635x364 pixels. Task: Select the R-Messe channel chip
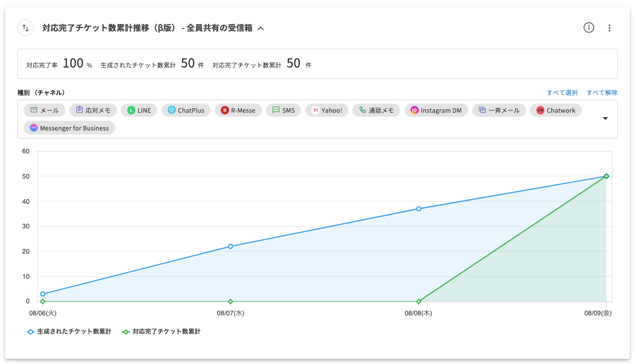pos(238,110)
